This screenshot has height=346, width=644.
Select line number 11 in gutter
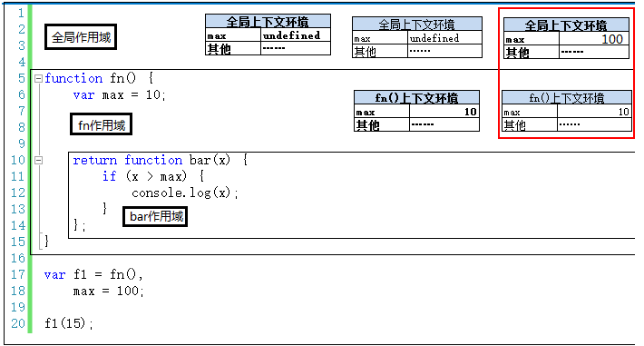click(18, 176)
